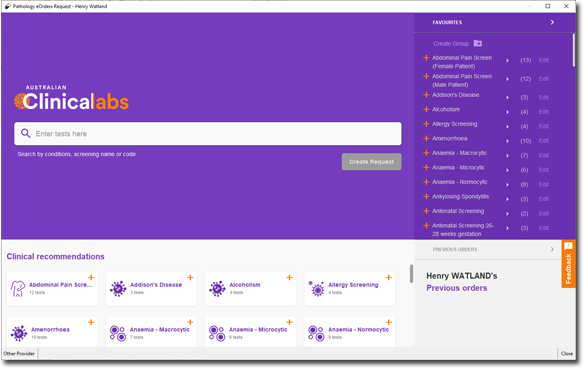The width and height of the screenshot is (583, 368).
Task: Click the clinical recommendations scrollbar
Action: pos(411,274)
